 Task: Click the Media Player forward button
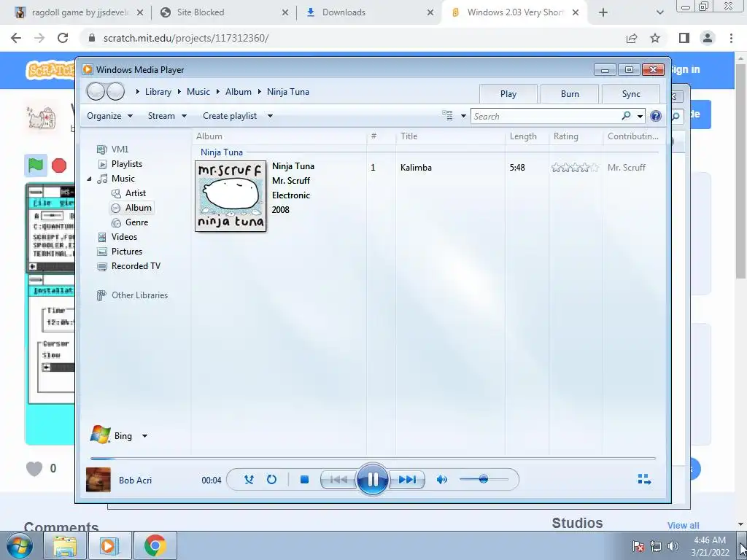tap(115, 91)
